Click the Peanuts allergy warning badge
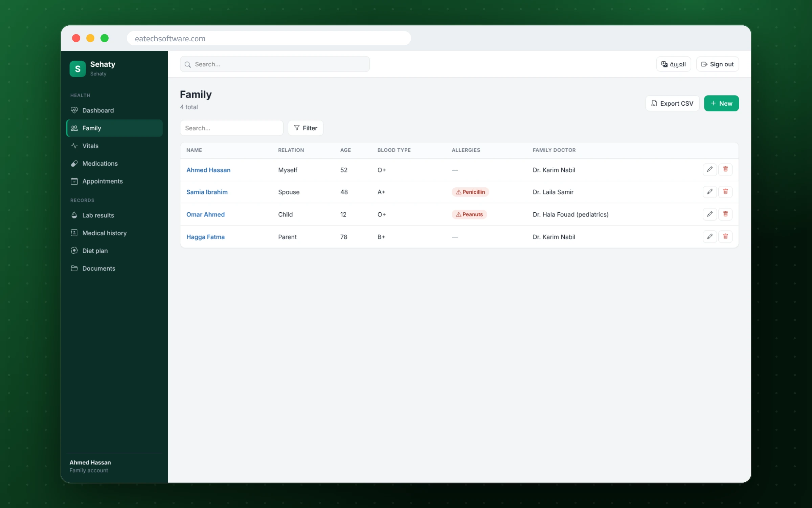Screen dimensions: 812x508 tap(469, 214)
